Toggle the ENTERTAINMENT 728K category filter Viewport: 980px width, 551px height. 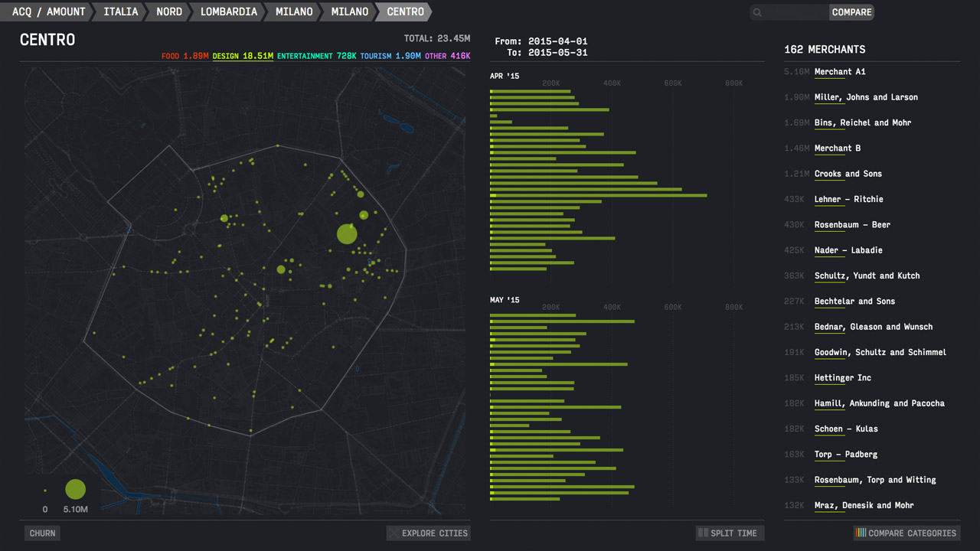click(316, 56)
